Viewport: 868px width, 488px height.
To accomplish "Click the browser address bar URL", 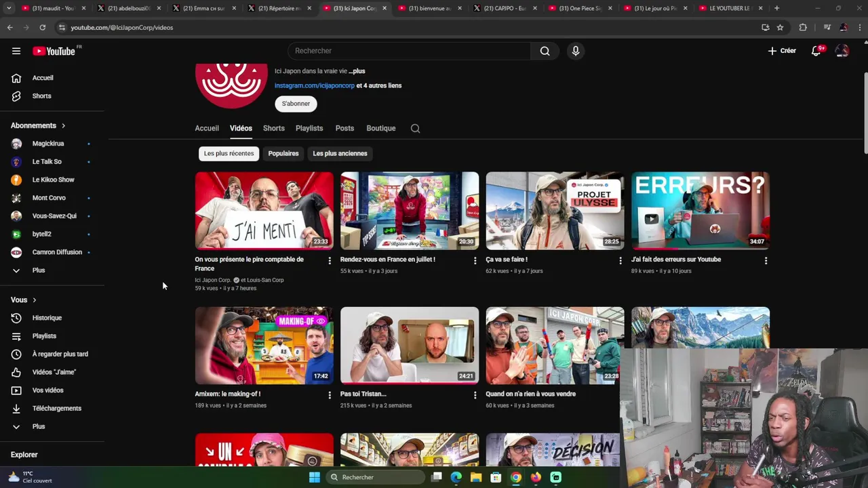I will pos(122,28).
